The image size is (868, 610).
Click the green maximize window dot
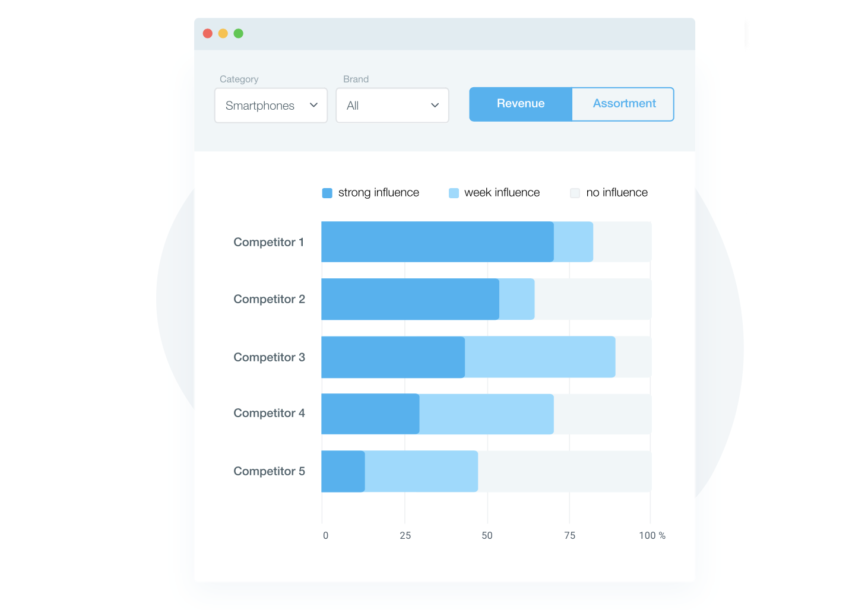pos(239,34)
